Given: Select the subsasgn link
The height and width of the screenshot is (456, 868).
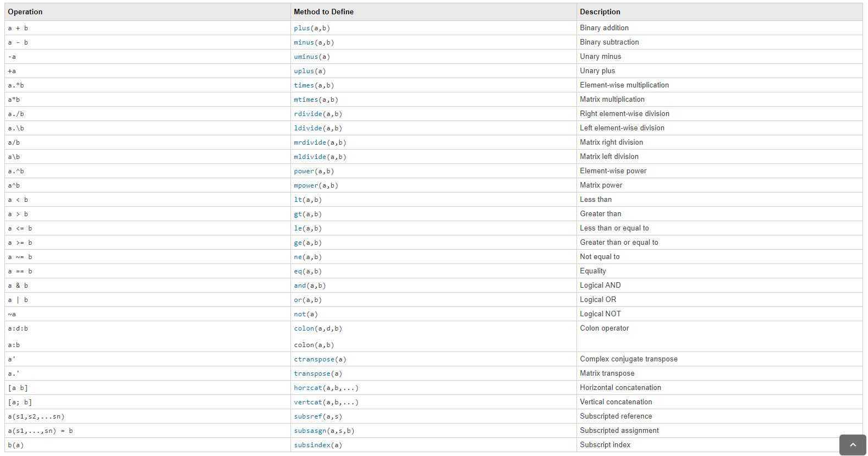Looking at the screenshot, I should tap(310, 431).
